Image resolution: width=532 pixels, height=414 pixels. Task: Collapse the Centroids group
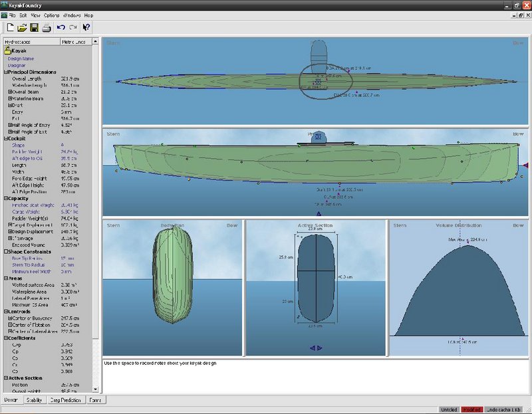[x=6, y=311]
